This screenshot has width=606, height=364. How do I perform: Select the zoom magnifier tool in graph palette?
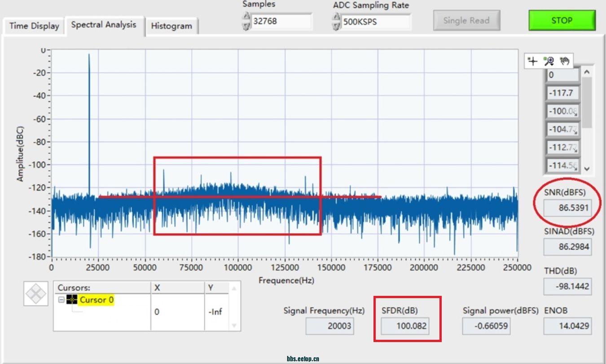coord(549,61)
